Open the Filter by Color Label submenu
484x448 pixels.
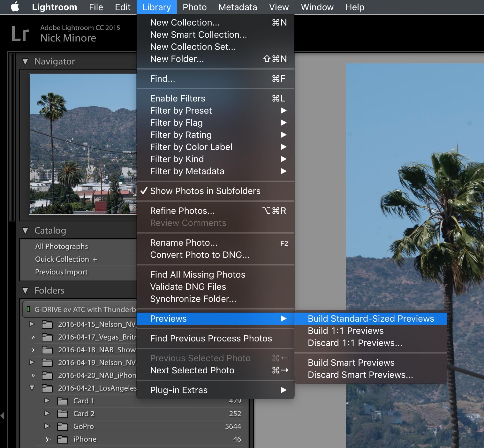point(216,147)
